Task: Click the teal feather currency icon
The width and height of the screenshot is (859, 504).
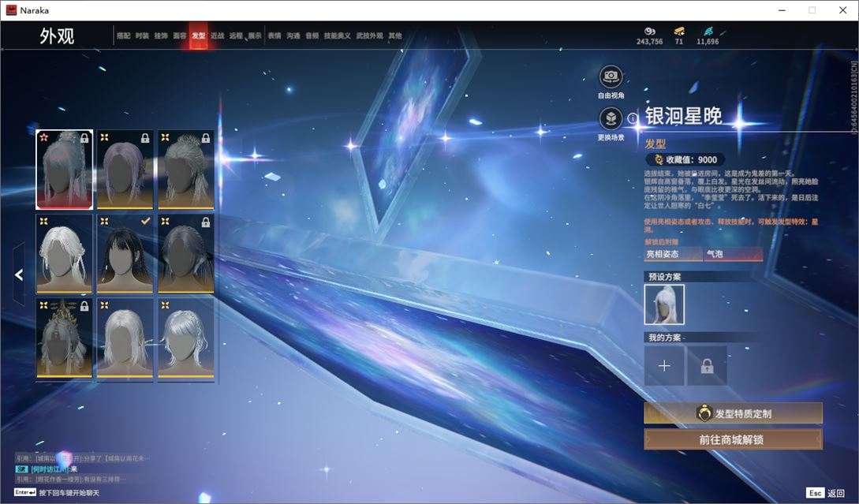Action: tap(708, 32)
